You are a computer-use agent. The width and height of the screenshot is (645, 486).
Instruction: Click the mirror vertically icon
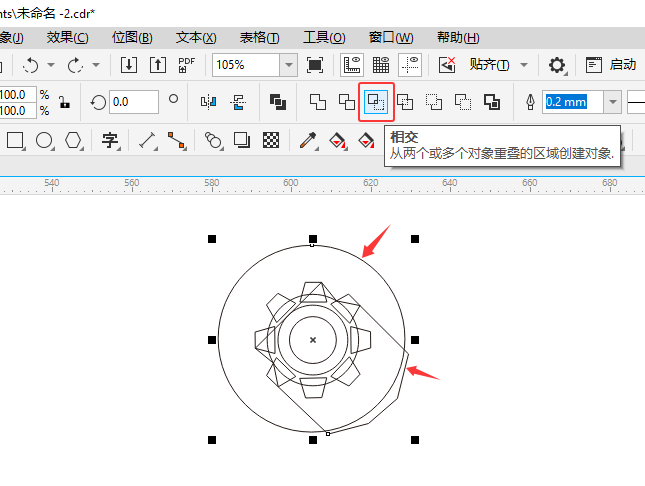tap(238, 102)
